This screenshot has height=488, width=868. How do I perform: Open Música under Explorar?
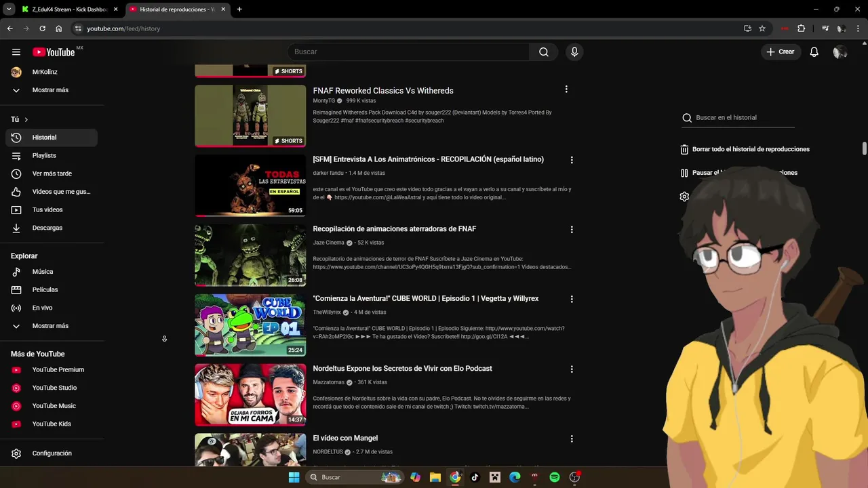pyautogui.click(x=52, y=272)
